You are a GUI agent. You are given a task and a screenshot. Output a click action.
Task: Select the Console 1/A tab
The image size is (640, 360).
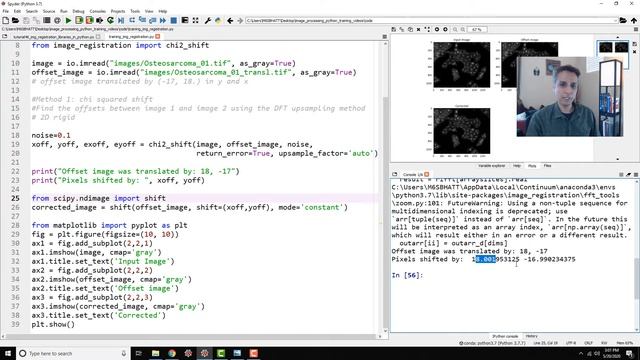click(x=413, y=174)
